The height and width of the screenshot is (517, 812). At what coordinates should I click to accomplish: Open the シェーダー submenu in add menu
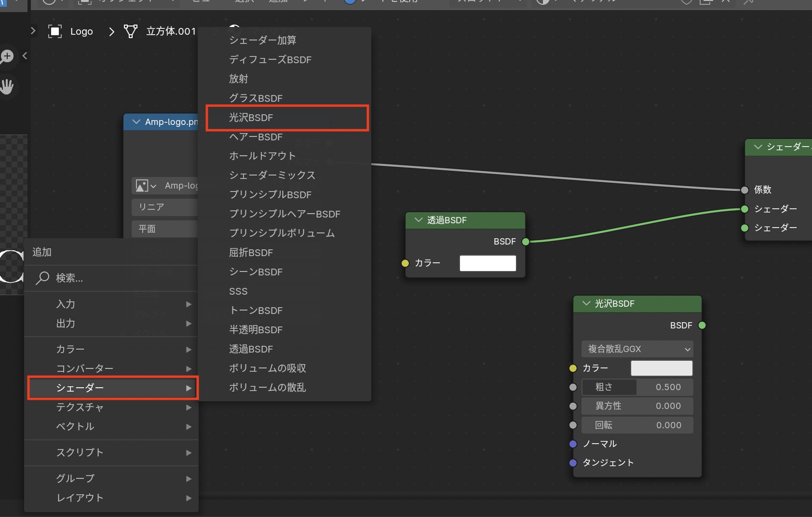(x=113, y=388)
